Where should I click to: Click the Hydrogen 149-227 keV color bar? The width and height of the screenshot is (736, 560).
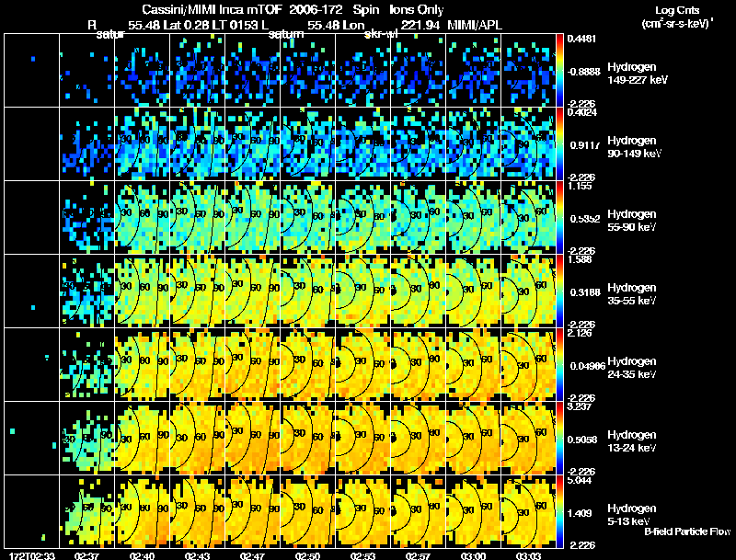(x=559, y=71)
